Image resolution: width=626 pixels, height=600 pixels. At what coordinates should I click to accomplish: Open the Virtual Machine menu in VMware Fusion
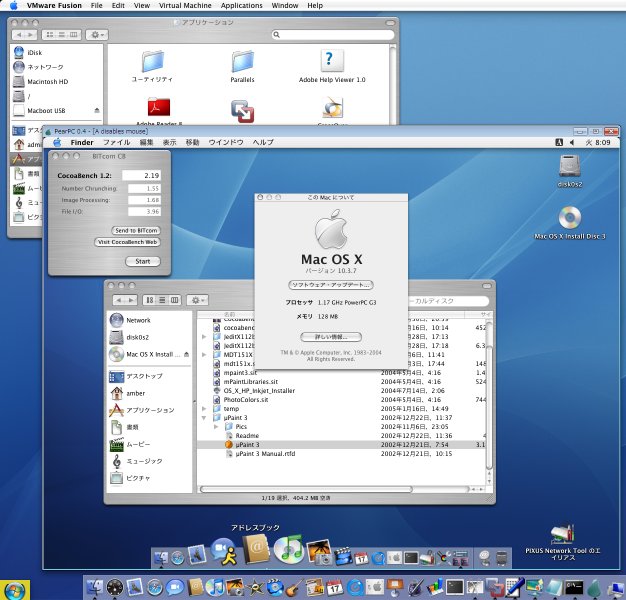pyautogui.click(x=185, y=6)
